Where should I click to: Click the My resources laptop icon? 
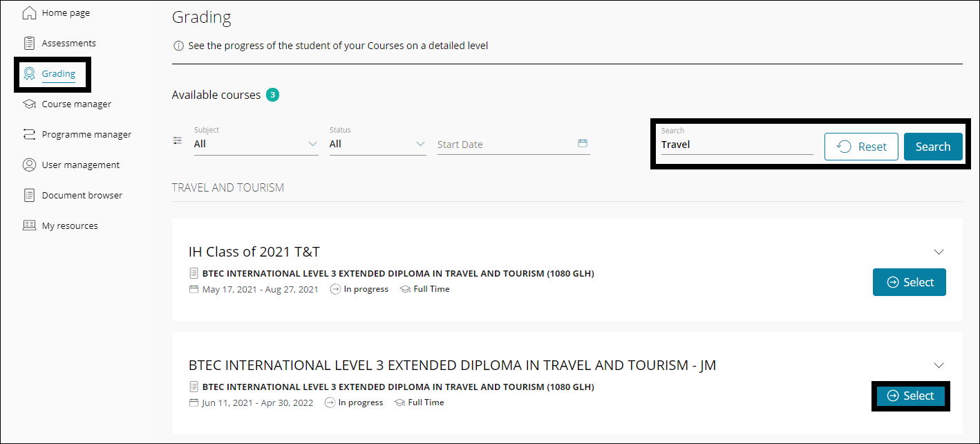(x=29, y=226)
